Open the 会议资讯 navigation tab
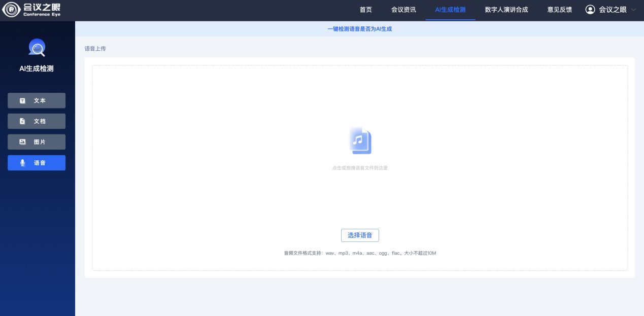The height and width of the screenshot is (316, 644). coord(403,10)
